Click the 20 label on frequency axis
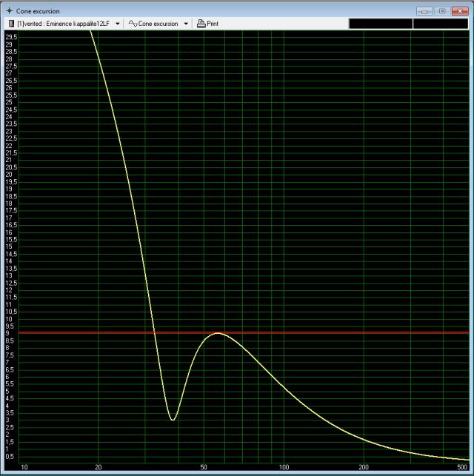Image resolution: width=474 pixels, height=476 pixels. [98, 467]
